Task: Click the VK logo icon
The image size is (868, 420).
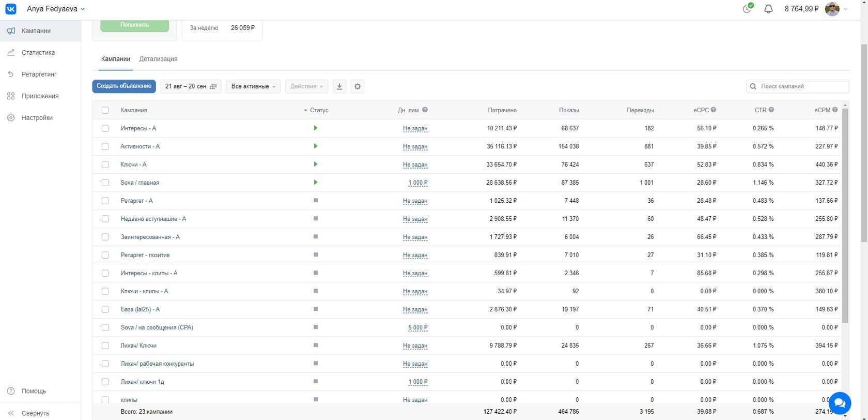Action: point(11,9)
